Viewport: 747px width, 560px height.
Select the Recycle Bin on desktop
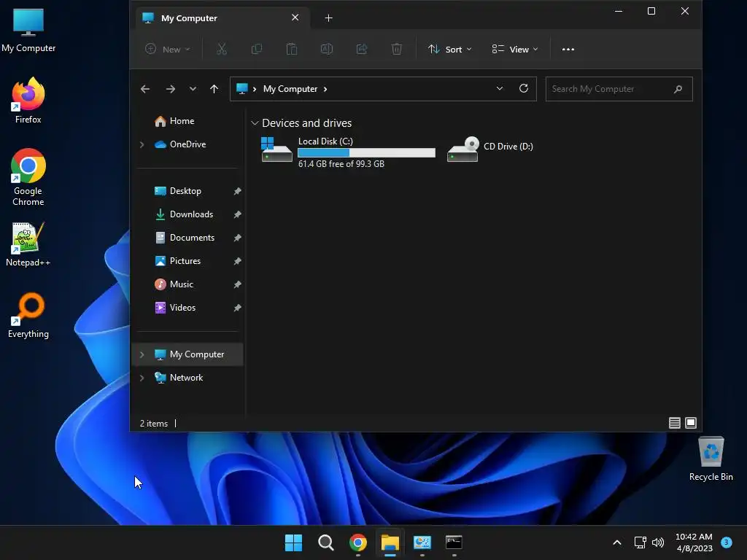point(711,459)
